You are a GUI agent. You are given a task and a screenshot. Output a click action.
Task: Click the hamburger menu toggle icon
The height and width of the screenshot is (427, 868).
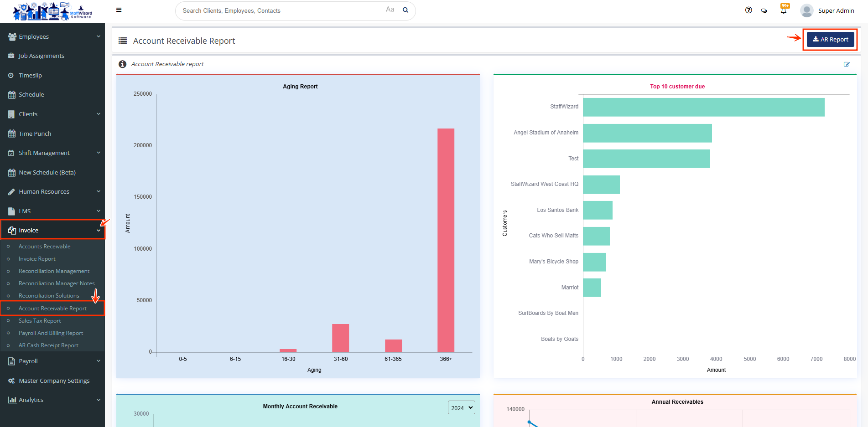pyautogui.click(x=119, y=10)
